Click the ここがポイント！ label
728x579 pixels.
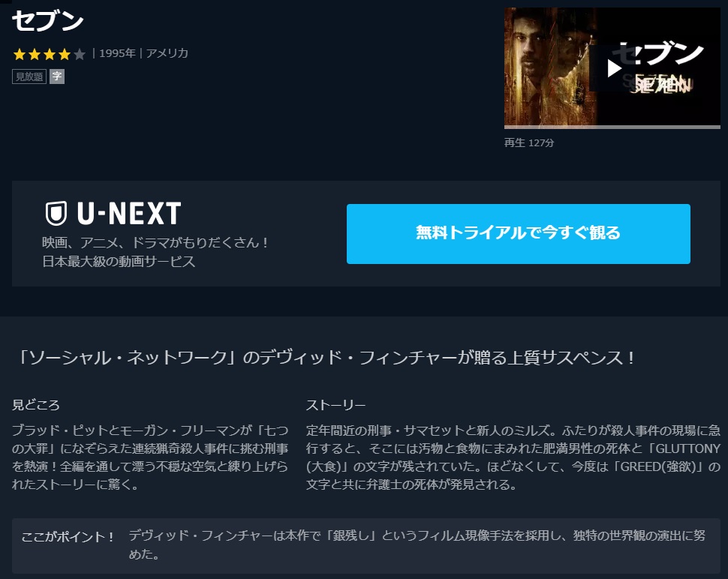coord(68,537)
